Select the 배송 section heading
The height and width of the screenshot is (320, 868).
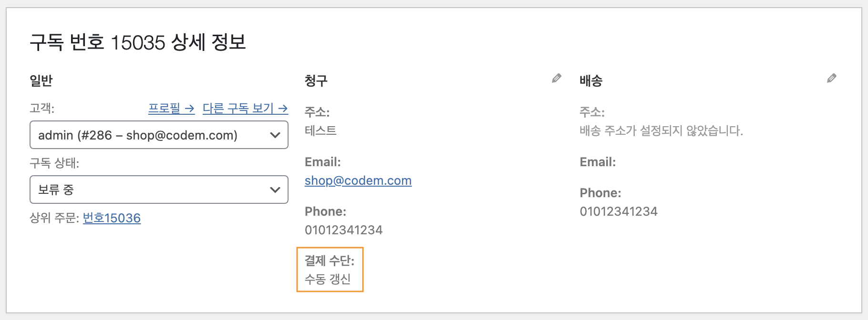[591, 80]
